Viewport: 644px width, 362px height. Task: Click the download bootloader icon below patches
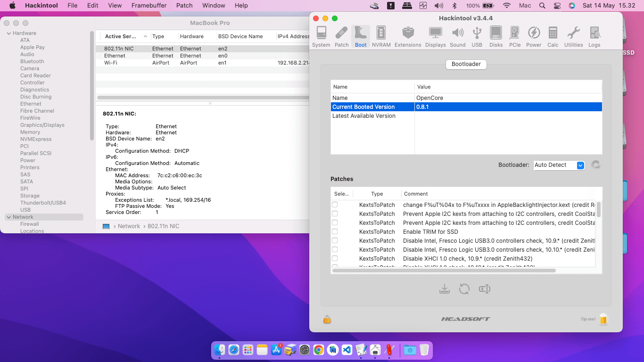444,289
